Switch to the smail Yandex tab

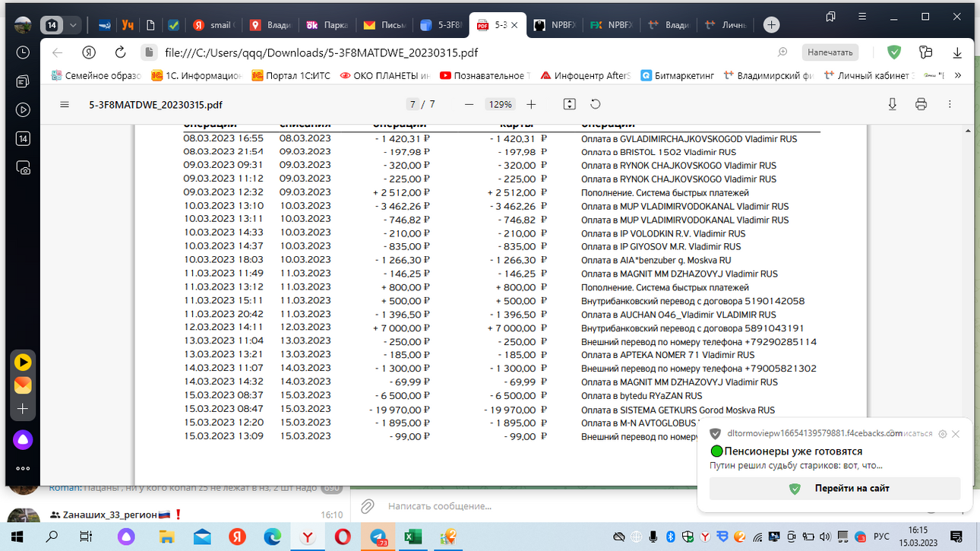click(x=213, y=25)
